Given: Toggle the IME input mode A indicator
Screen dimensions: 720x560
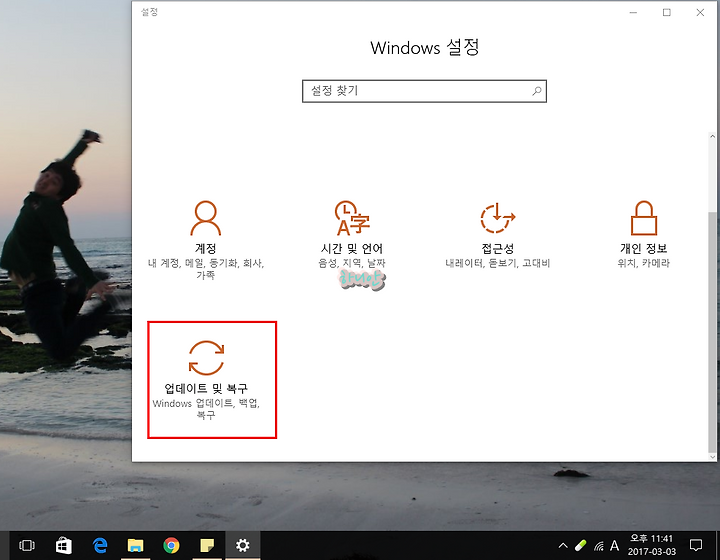Looking at the screenshot, I should coord(614,546).
